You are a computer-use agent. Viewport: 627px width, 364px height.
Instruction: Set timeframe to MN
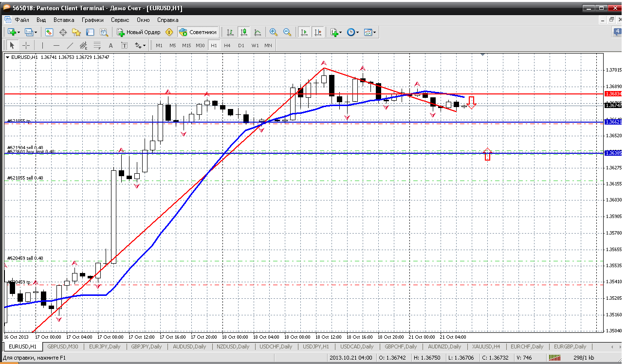coord(268,45)
